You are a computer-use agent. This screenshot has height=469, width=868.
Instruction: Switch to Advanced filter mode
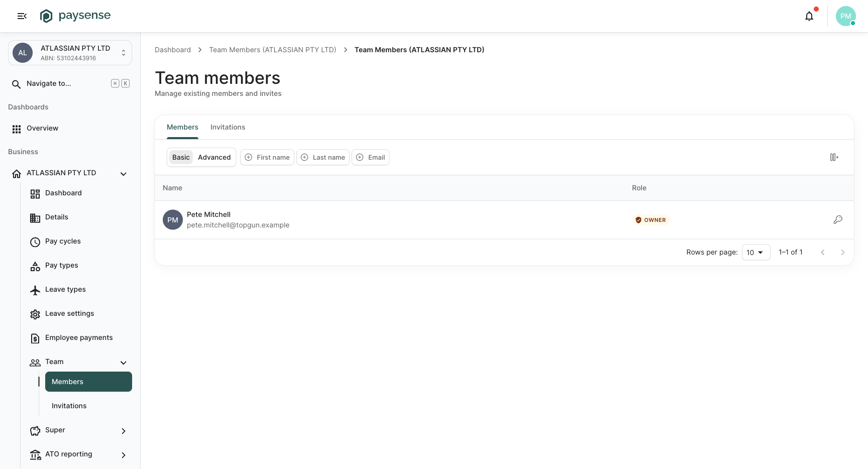pos(214,157)
